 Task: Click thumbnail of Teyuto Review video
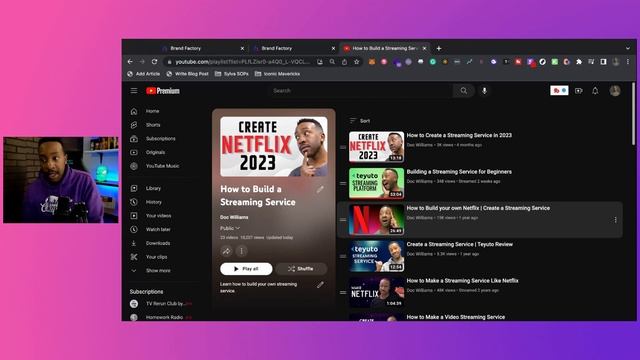pyautogui.click(x=376, y=256)
